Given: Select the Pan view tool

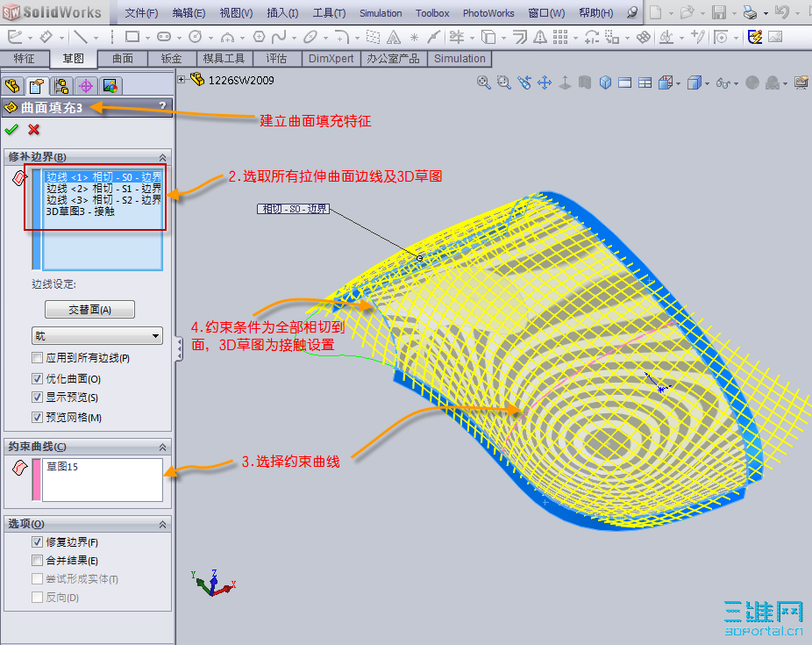Looking at the screenshot, I should pyautogui.click(x=545, y=82).
